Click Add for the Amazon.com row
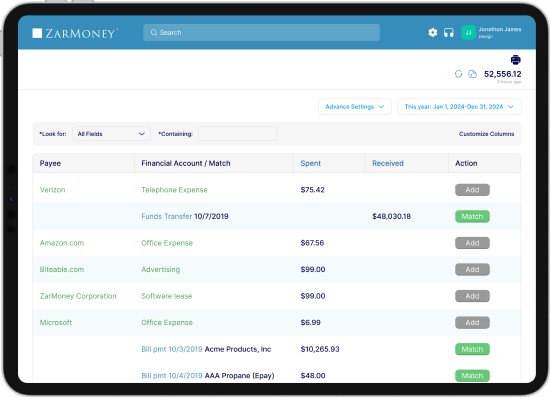Screen dimensions: 550x398 pos(472,243)
